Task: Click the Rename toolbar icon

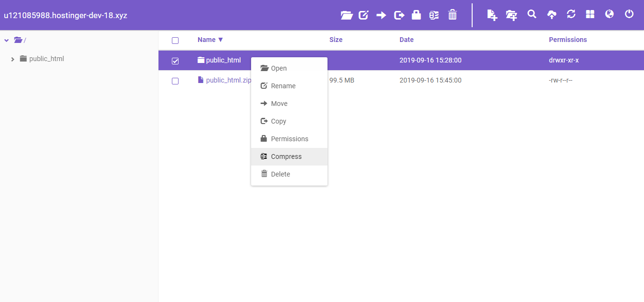Action: tap(364, 15)
